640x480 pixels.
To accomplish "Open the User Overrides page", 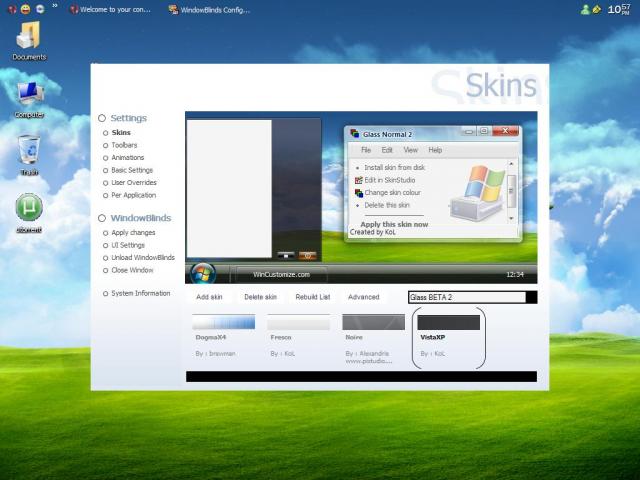I will (134, 182).
